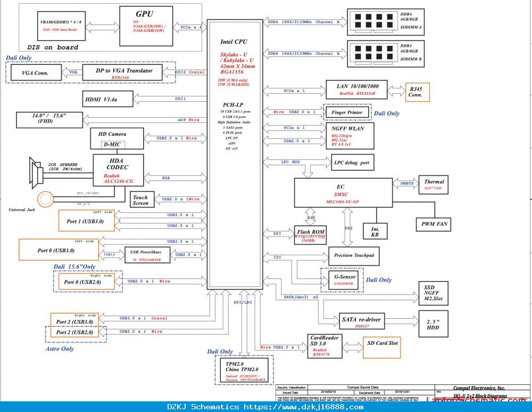Click the DDI2 Coaxial label
This screenshot has width=532, height=412.
(x=190, y=72)
